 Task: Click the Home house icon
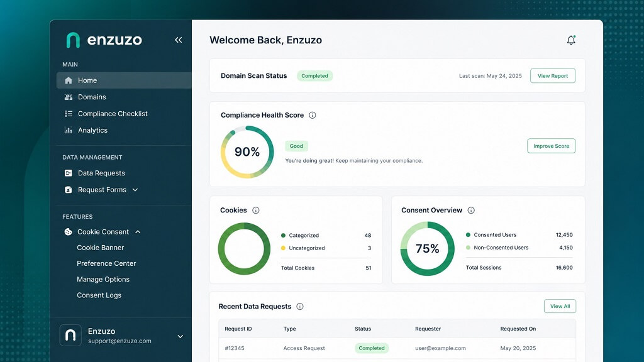point(68,80)
